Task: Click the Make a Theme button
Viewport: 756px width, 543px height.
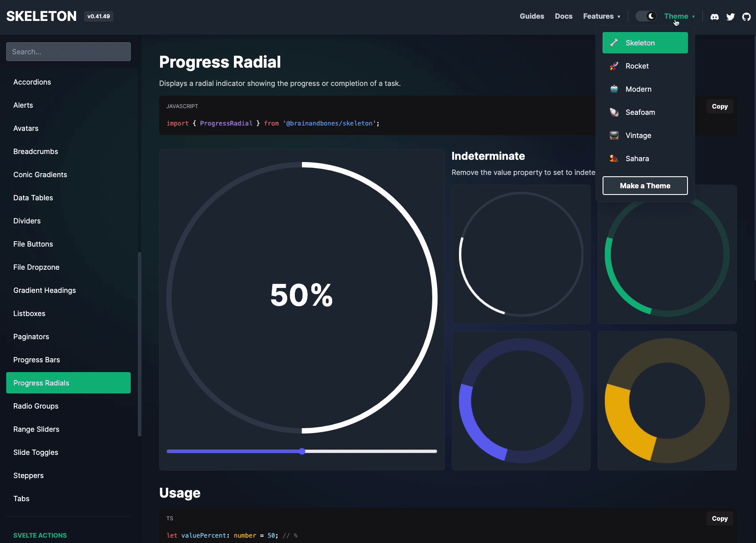Action: [x=645, y=186]
